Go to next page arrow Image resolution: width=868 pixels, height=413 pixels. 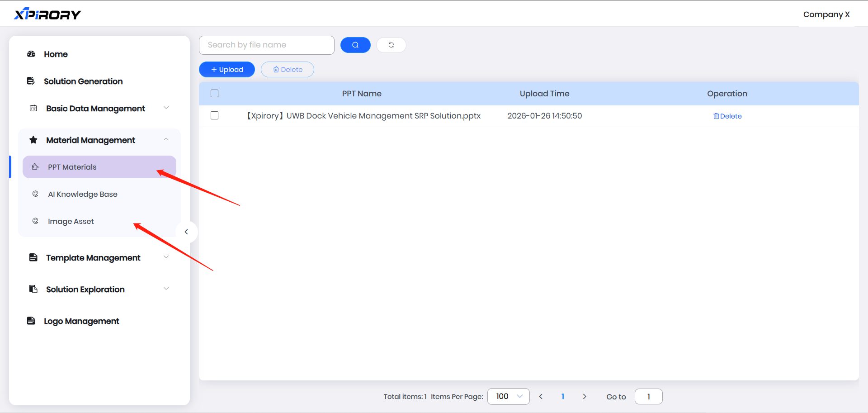click(x=585, y=397)
